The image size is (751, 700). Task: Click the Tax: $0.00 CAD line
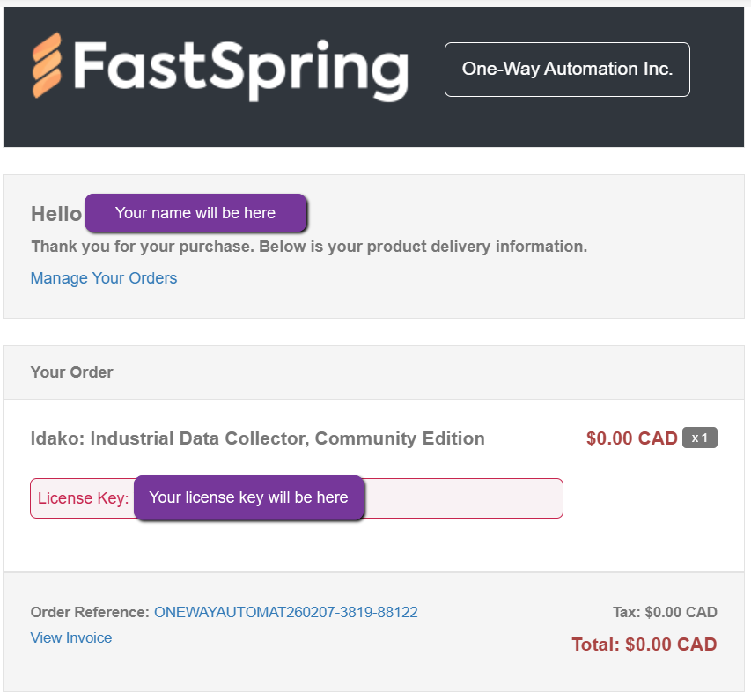click(x=665, y=612)
